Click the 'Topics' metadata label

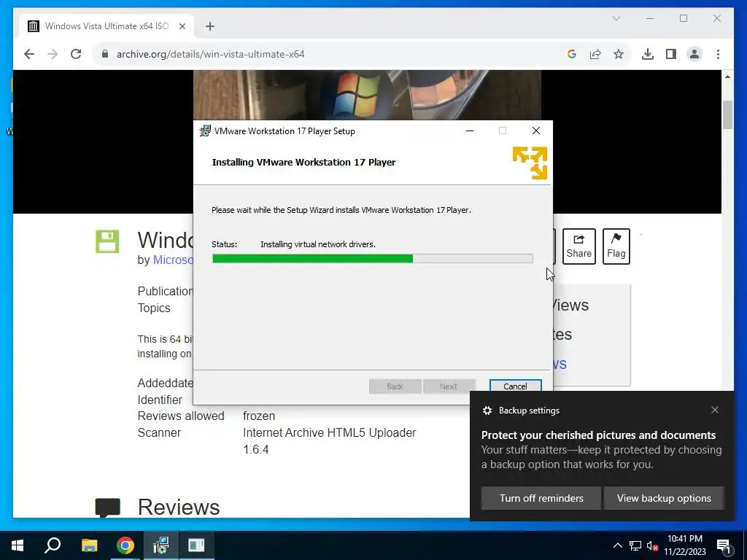coord(154,308)
